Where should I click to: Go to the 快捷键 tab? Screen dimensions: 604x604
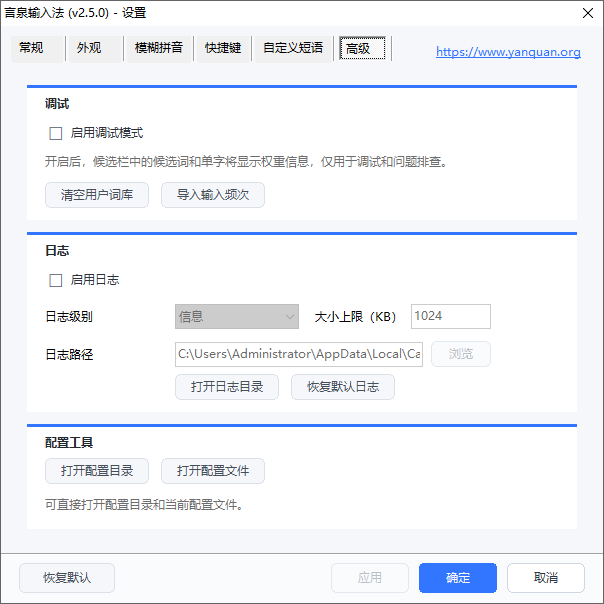click(x=223, y=48)
